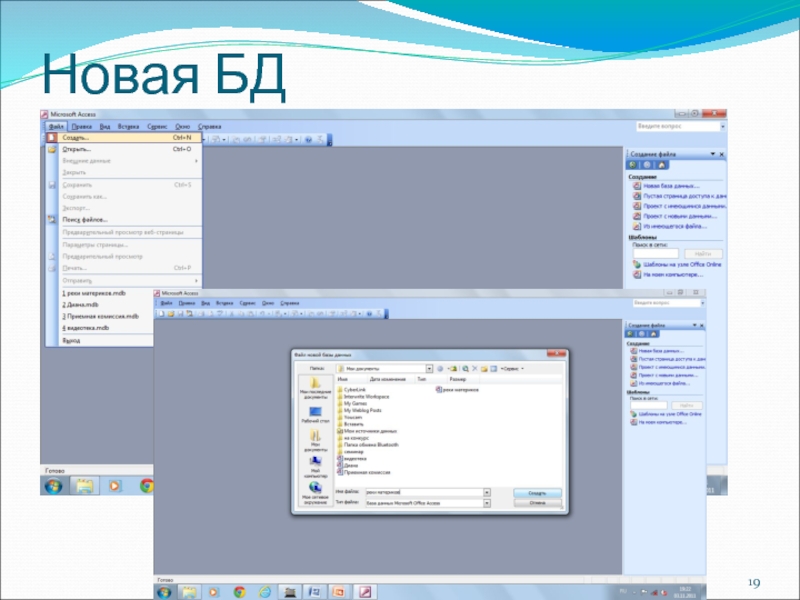Open Recent Documents place in new database dialog
Viewport: 800px width, 600px height.
click(x=315, y=388)
